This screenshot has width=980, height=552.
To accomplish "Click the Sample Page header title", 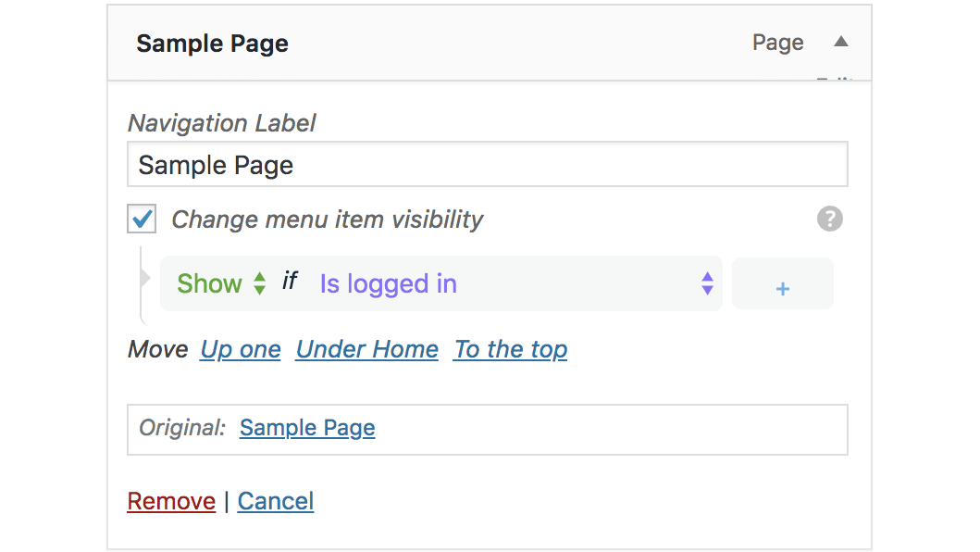I will pos(212,44).
